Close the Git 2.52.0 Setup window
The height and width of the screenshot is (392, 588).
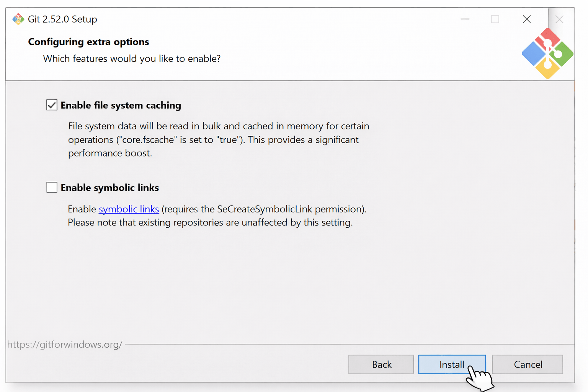[526, 19]
